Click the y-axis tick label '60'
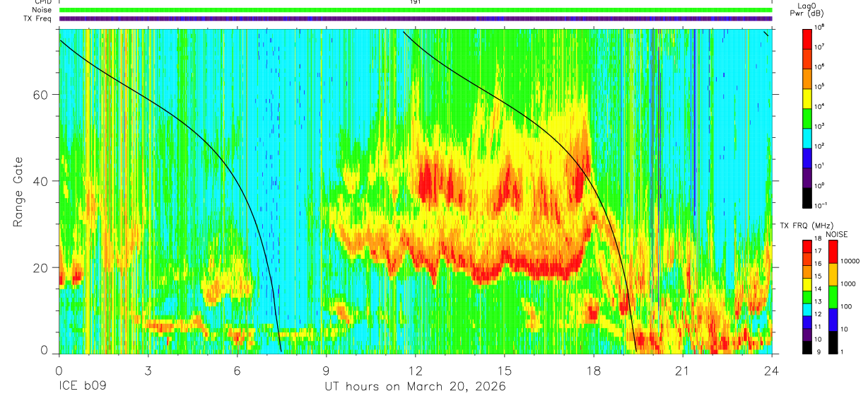Viewport: 868px width, 401px height. [40, 95]
